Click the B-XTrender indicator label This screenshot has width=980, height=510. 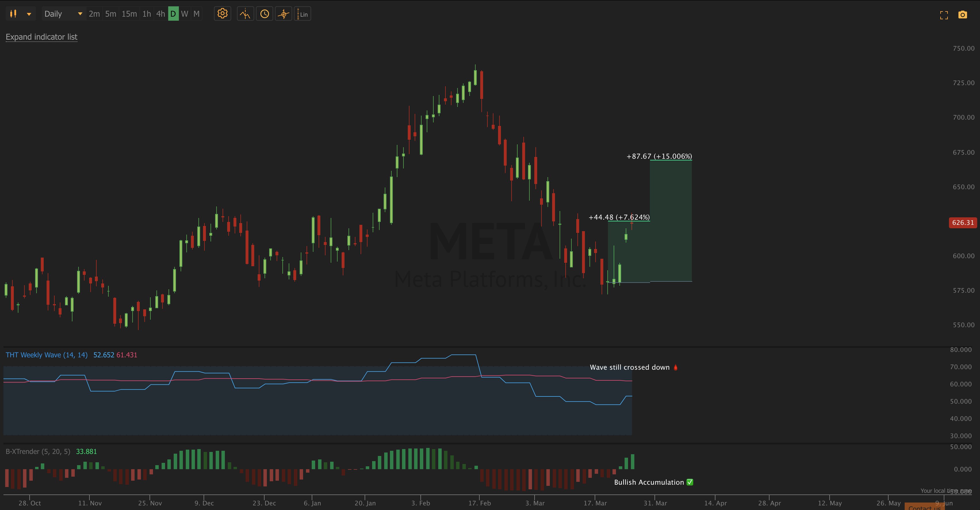click(x=38, y=451)
